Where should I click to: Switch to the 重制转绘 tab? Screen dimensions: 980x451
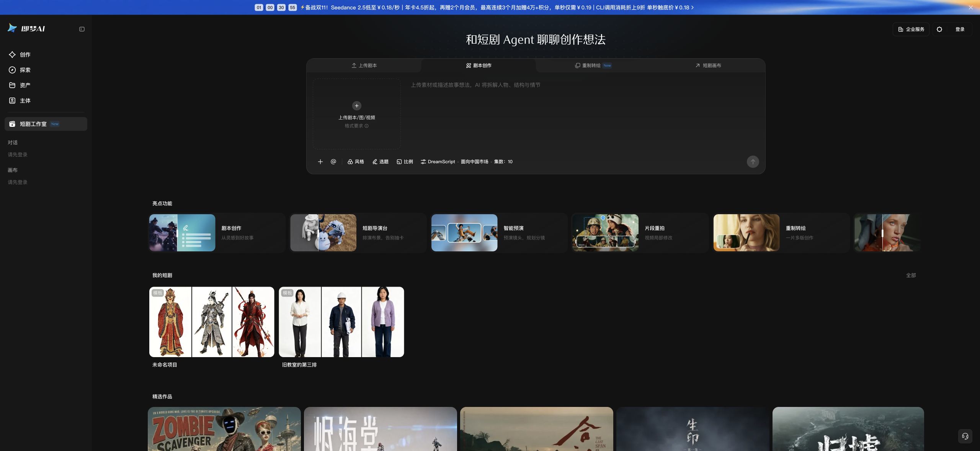593,66
